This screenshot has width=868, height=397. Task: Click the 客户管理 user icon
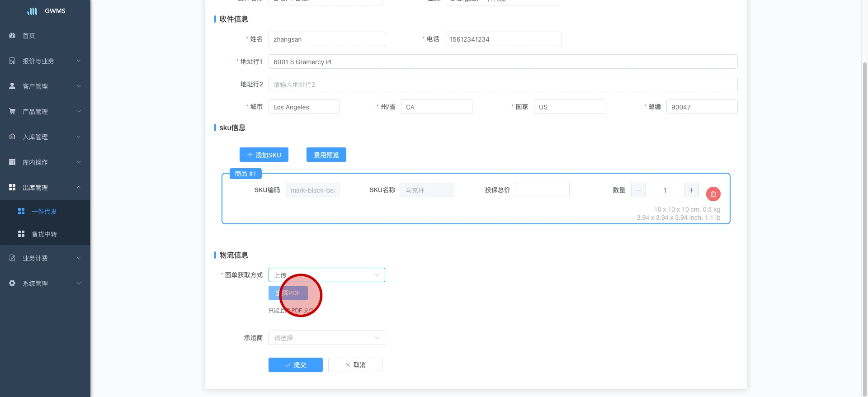(x=12, y=86)
